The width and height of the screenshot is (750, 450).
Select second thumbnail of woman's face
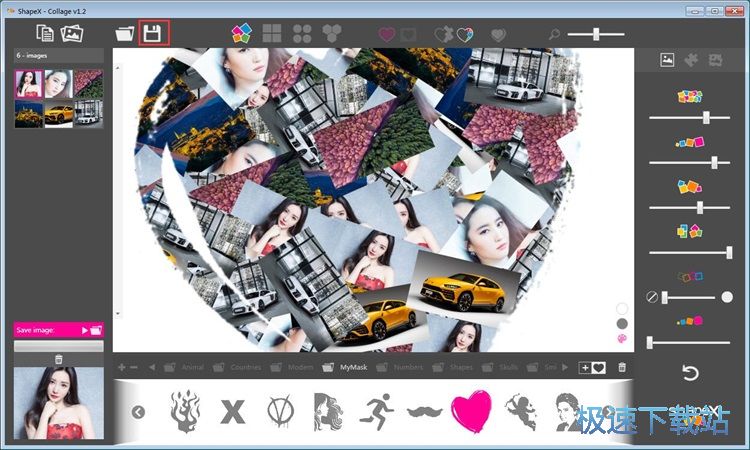(58, 84)
